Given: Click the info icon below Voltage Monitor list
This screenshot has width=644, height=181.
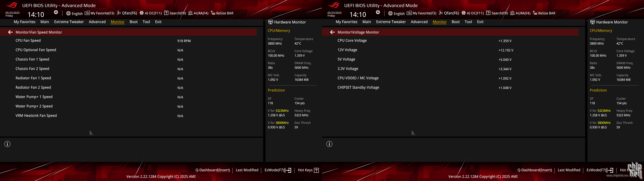Looking at the screenshot, I should (x=330, y=144).
